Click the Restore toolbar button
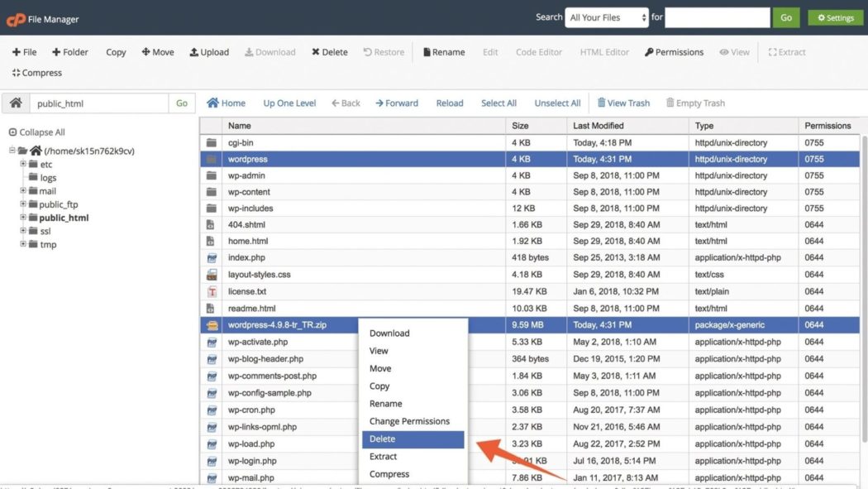 point(384,52)
